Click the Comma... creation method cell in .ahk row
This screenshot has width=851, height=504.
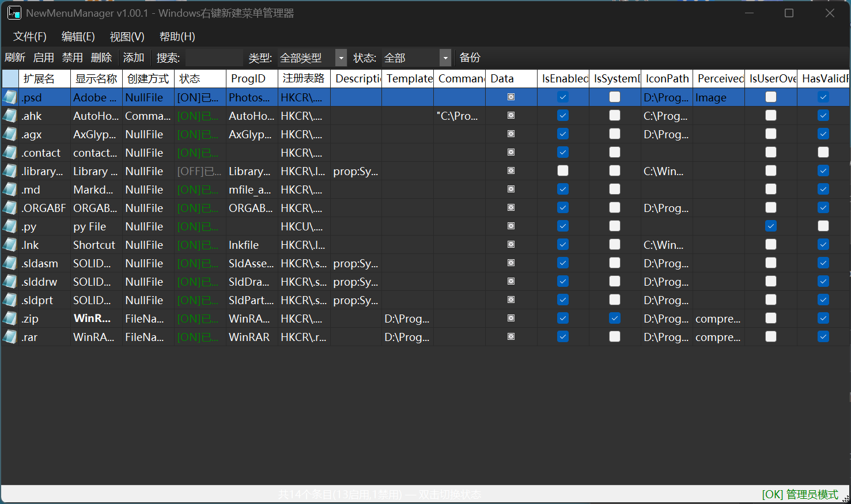click(148, 116)
